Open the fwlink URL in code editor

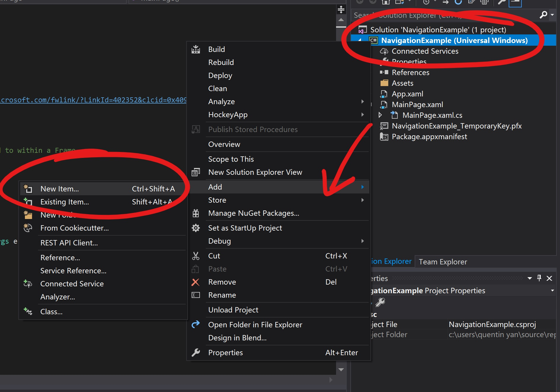(x=93, y=100)
